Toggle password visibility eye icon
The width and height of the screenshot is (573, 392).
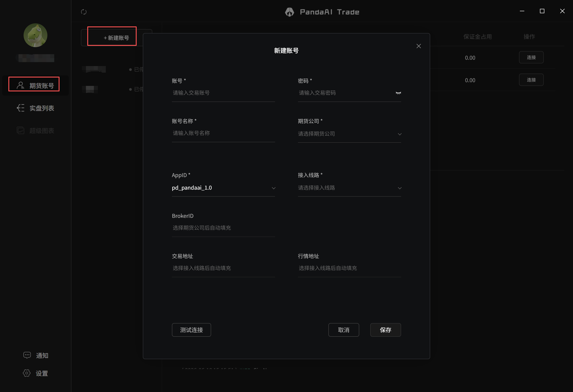pyautogui.click(x=398, y=93)
